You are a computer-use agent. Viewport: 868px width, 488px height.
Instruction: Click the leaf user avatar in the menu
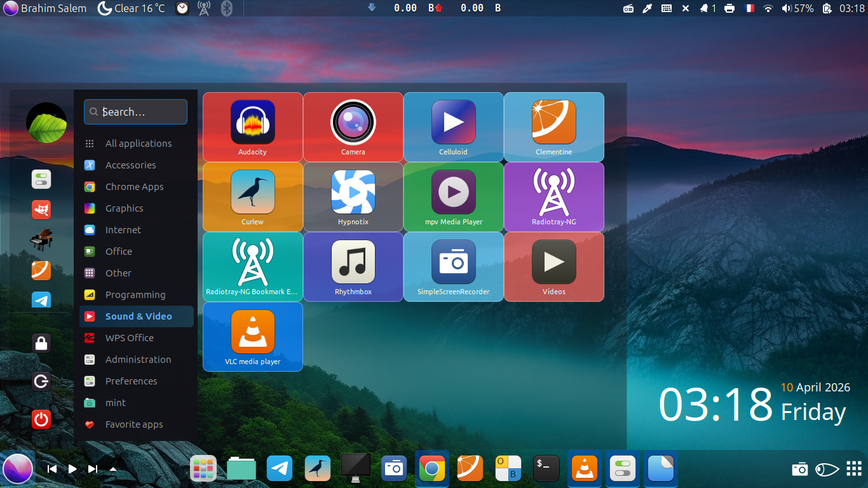[x=46, y=123]
